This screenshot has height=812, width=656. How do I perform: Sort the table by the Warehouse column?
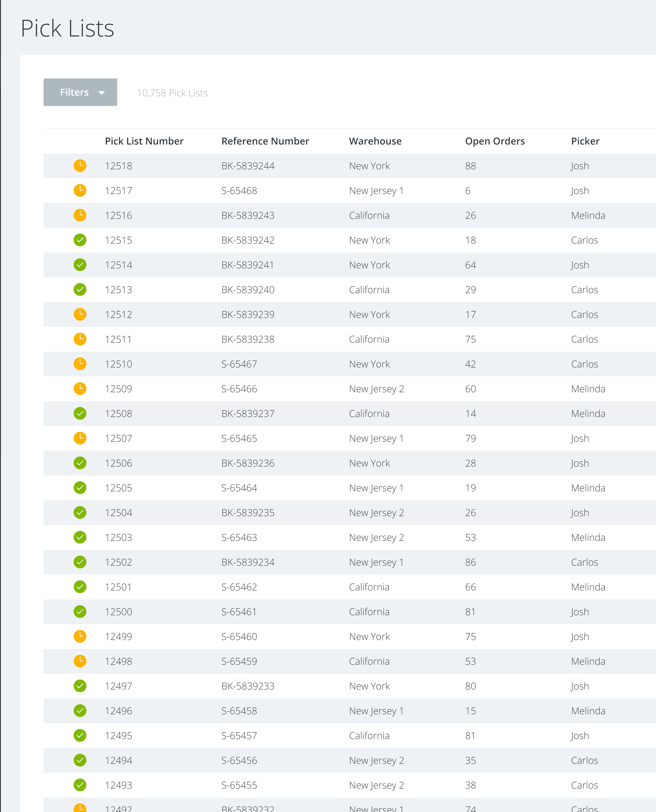pyautogui.click(x=375, y=141)
